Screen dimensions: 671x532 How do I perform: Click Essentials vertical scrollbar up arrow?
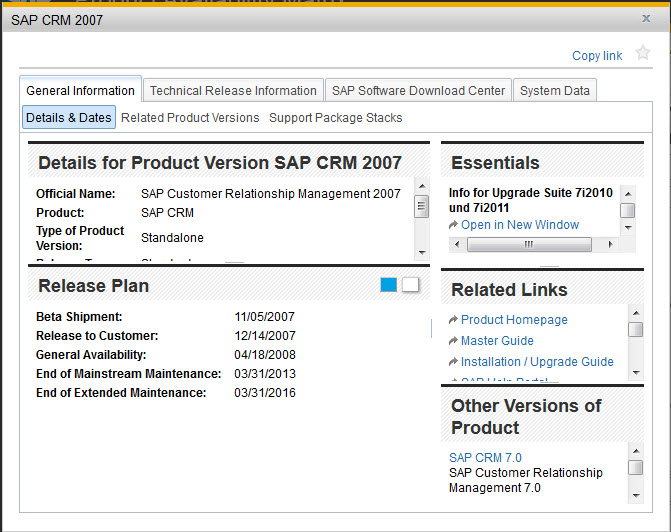tap(628, 194)
